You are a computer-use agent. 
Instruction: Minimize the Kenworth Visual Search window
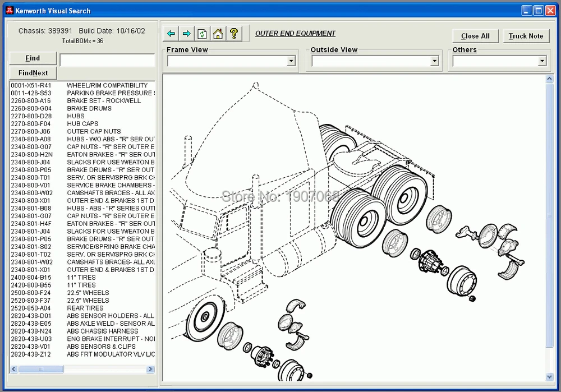527,11
